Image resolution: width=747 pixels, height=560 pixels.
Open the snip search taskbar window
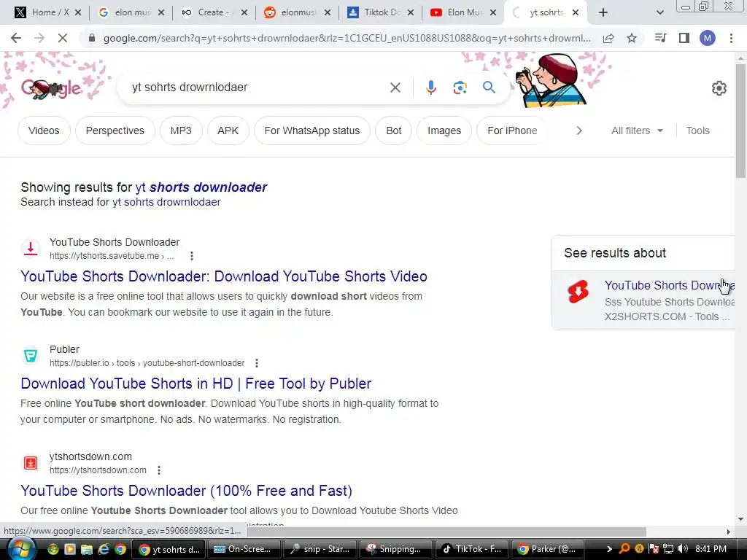click(x=320, y=549)
